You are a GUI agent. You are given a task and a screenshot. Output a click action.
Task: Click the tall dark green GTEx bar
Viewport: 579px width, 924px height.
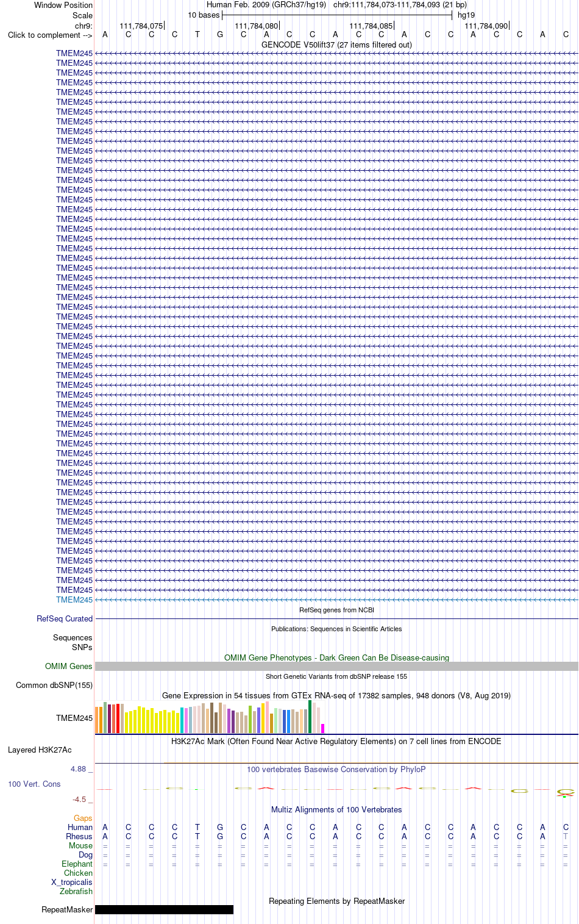(x=310, y=717)
